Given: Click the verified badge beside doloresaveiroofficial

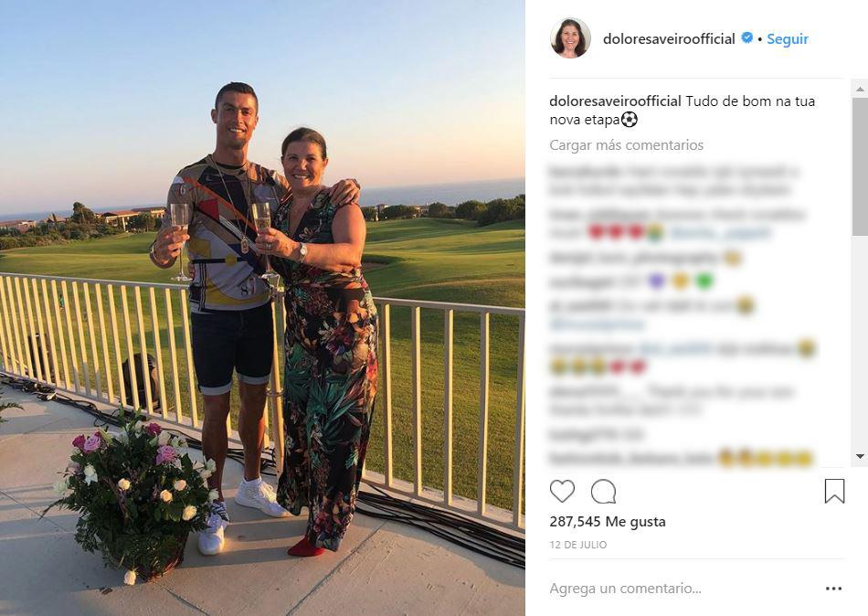Looking at the screenshot, I should click(x=746, y=38).
